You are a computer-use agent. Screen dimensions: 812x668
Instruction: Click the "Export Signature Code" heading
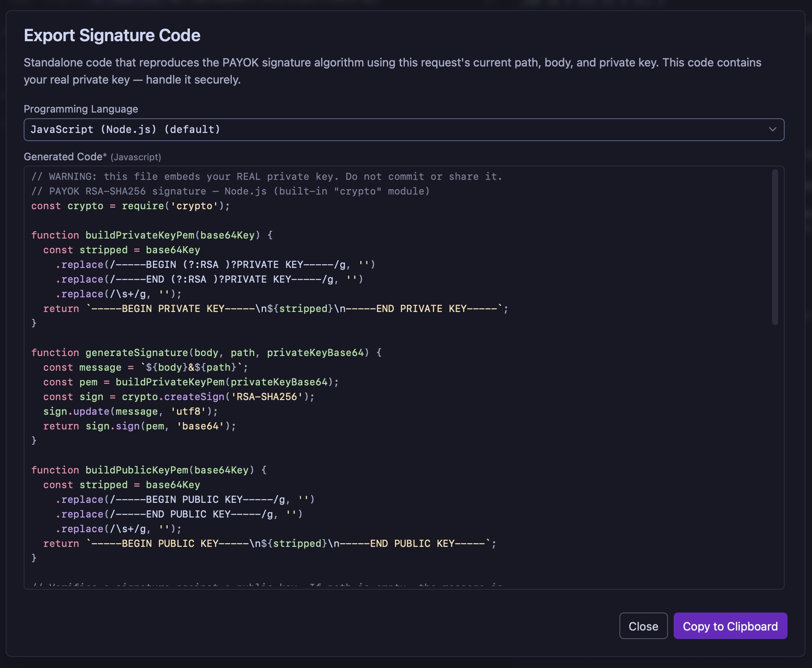[112, 35]
